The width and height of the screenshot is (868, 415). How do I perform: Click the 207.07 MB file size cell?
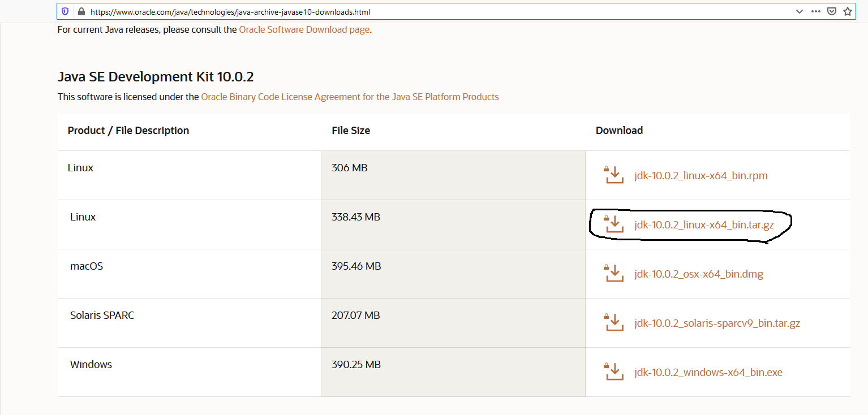click(x=453, y=323)
